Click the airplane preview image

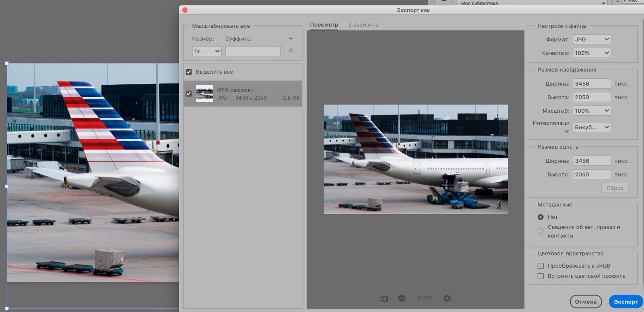click(416, 160)
